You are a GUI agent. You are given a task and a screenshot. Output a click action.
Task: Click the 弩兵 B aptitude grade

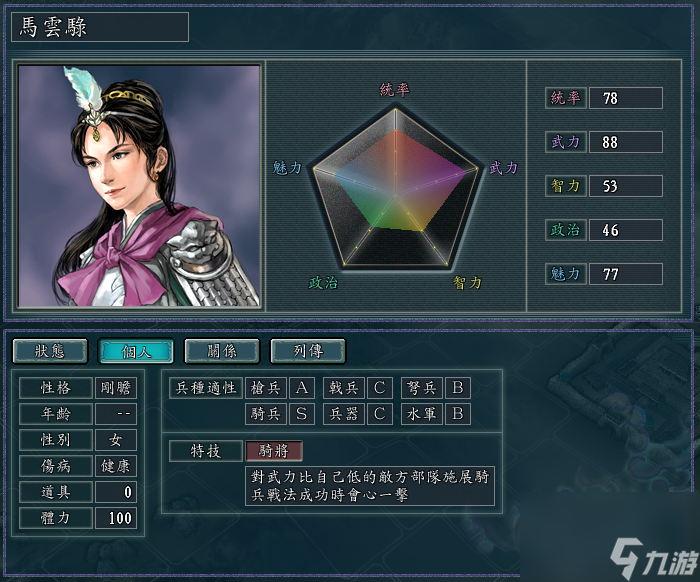[458, 387]
